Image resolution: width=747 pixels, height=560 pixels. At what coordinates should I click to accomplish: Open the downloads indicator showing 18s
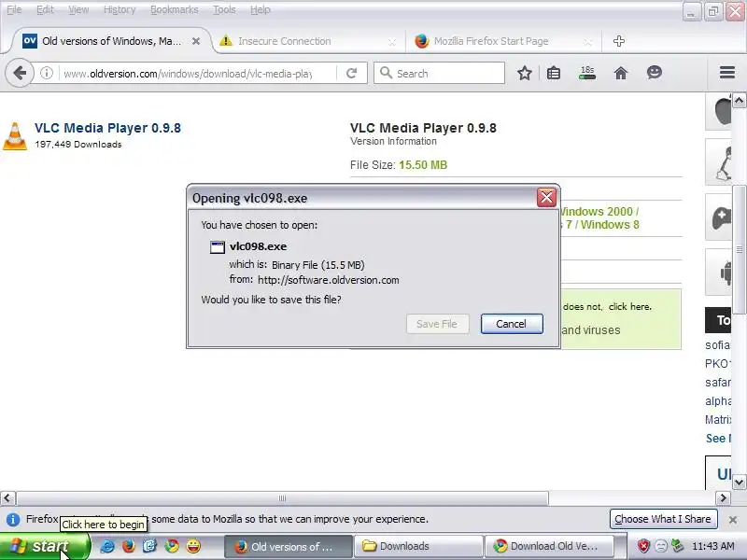pos(587,73)
